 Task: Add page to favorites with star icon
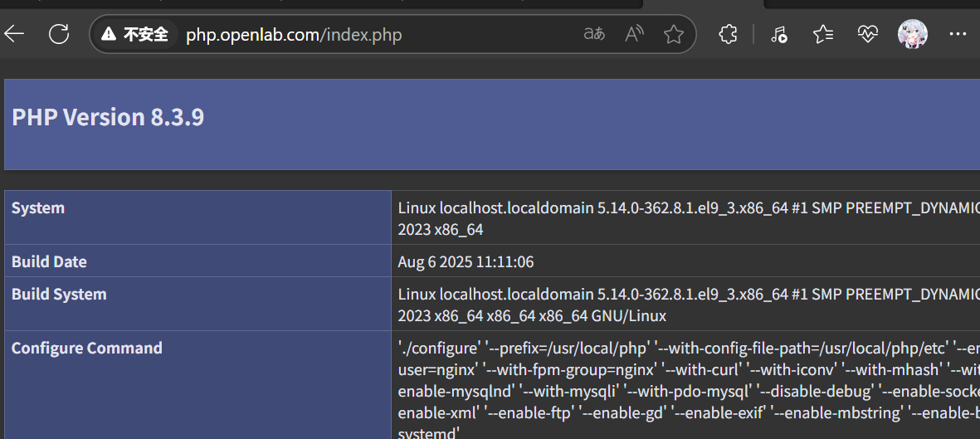(673, 34)
